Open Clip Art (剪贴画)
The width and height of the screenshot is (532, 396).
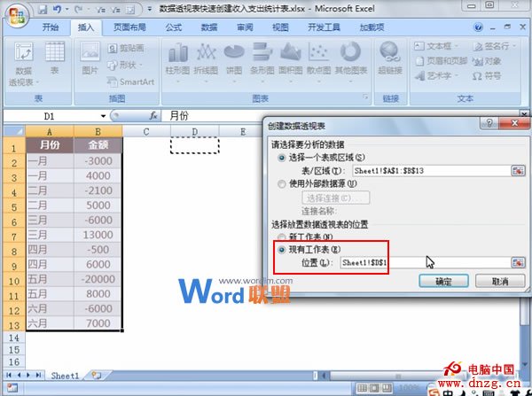[126, 48]
